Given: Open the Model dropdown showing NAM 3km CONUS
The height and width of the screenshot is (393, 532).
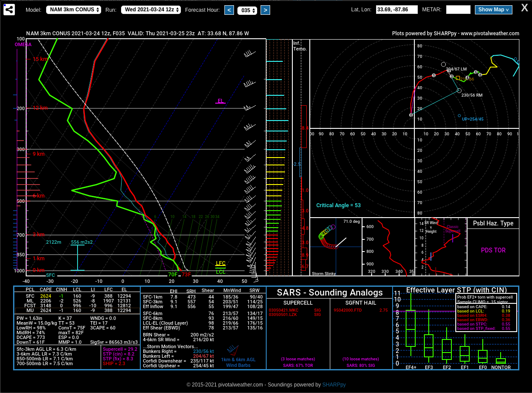Looking at the screenshot, I should pos(74,10).
